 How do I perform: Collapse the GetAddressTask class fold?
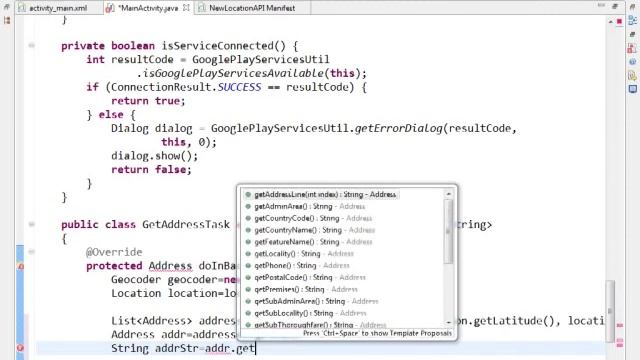click(x=31, y=224)
